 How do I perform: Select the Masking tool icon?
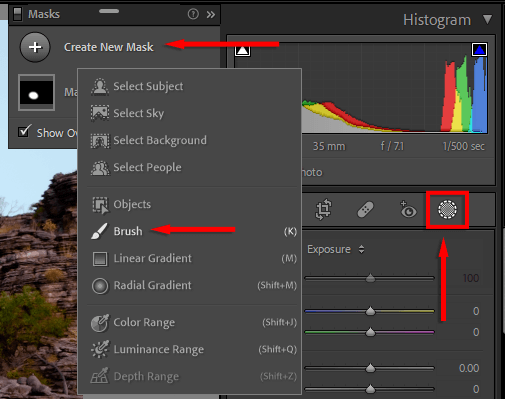coord(447,210)
